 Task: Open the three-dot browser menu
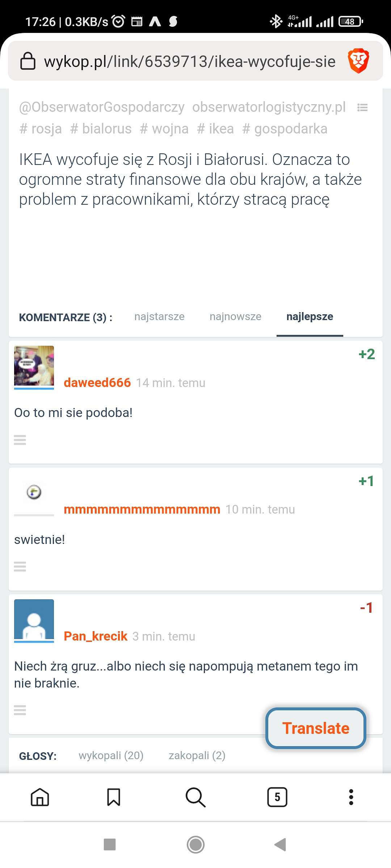pos(351,797)
